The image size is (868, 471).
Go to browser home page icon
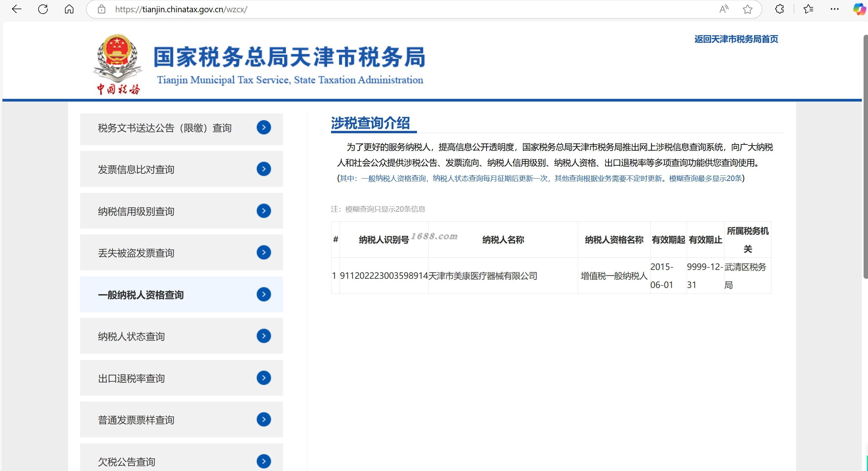pyautogui.click(x=69, y=9)
